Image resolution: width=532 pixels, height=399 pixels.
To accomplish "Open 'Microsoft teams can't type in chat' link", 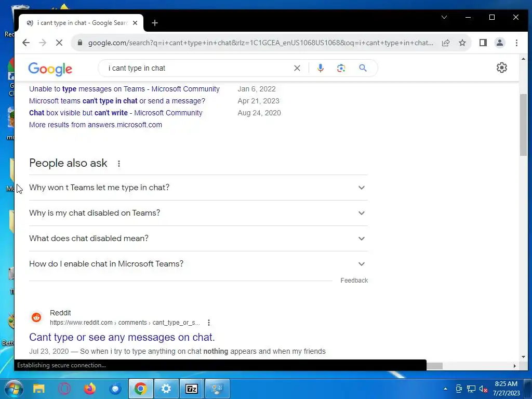I will click(x=117, y=101).
